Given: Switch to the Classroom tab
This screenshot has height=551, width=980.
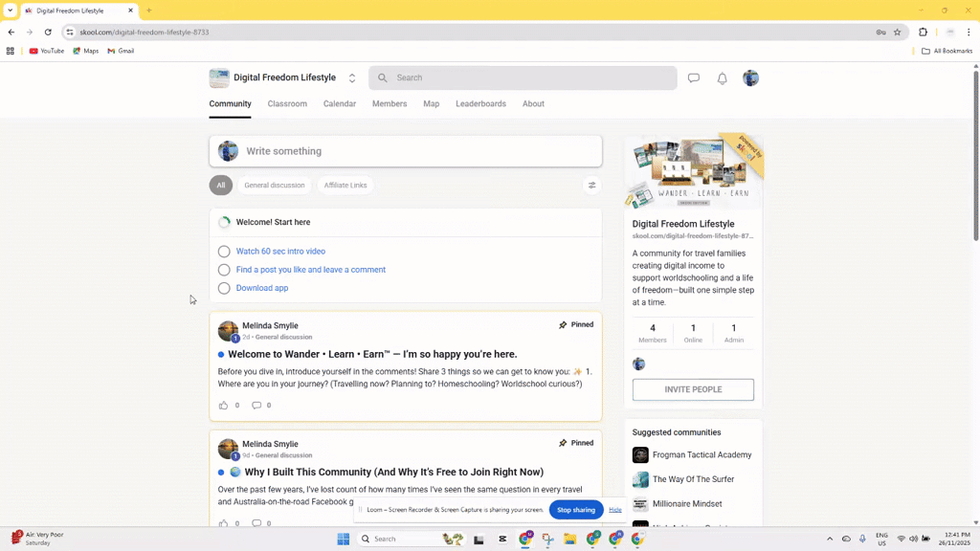Looking at the screenshot, I should [287, 103].
